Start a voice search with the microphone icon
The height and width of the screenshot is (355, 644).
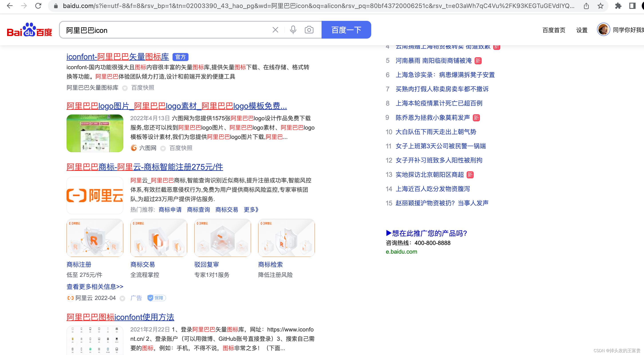(293, 30)
